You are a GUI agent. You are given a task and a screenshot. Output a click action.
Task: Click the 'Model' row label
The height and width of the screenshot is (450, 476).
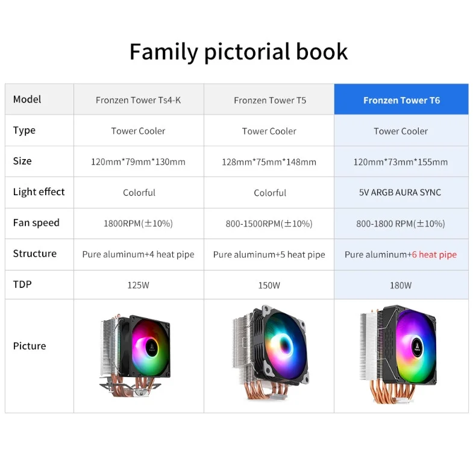pos(27,99)
